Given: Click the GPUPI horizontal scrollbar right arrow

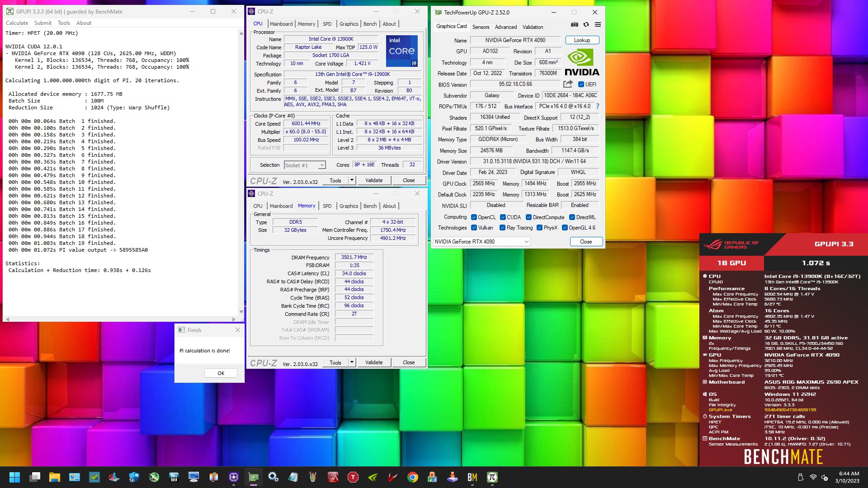Looking at the screenshot, I should [x=233, y=319].
